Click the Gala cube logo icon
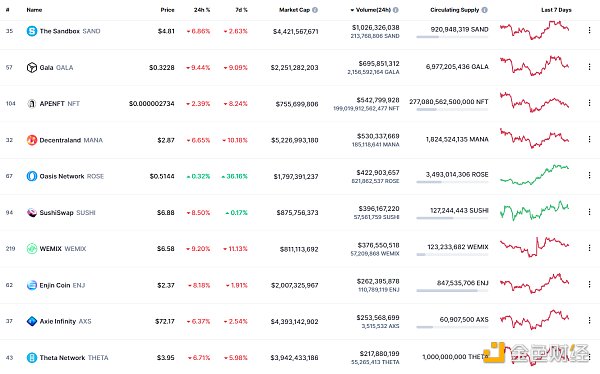600x374 pixels. point(32,67)
